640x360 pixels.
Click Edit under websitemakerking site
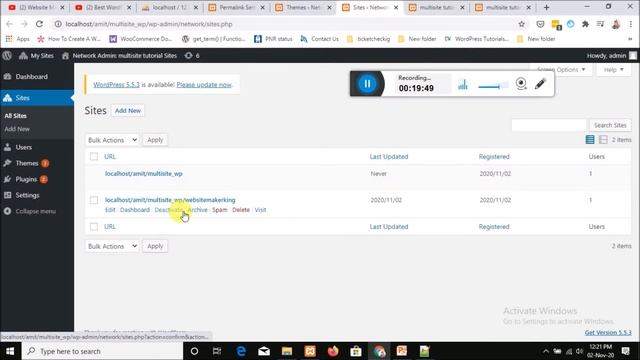click(110, 210)
